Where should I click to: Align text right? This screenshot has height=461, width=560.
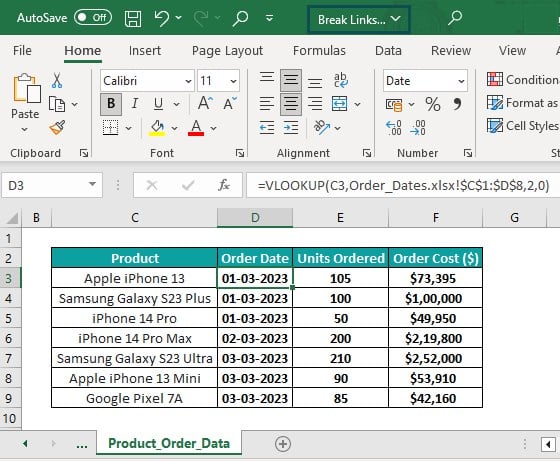pyautogui.click(x=315, y=104)
